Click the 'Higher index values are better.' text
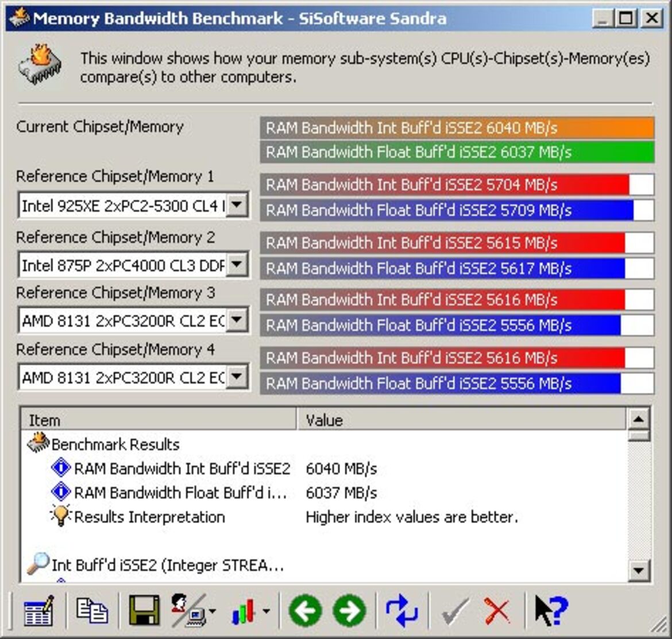Viewport: 672px width, 639px height. (412, 517)
